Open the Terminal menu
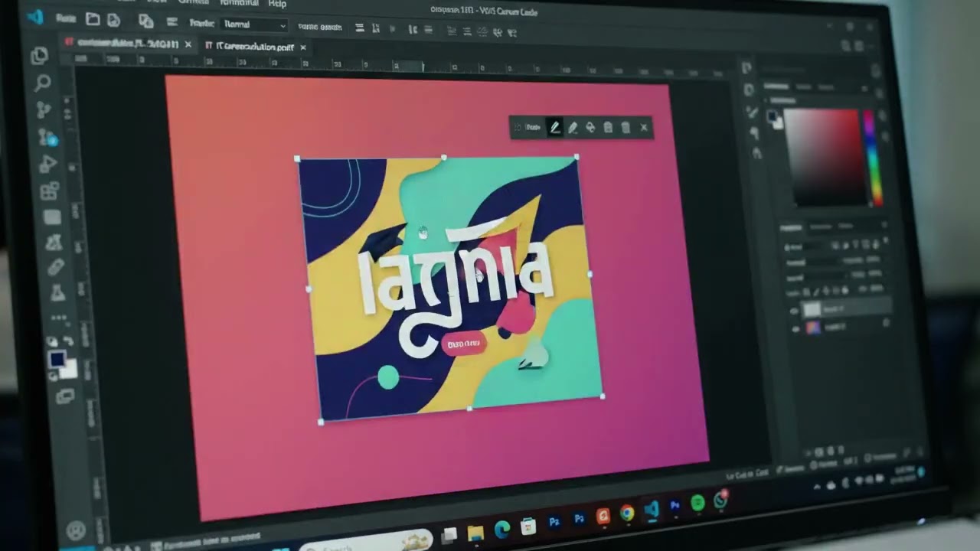980x551 pixels. 239,3
